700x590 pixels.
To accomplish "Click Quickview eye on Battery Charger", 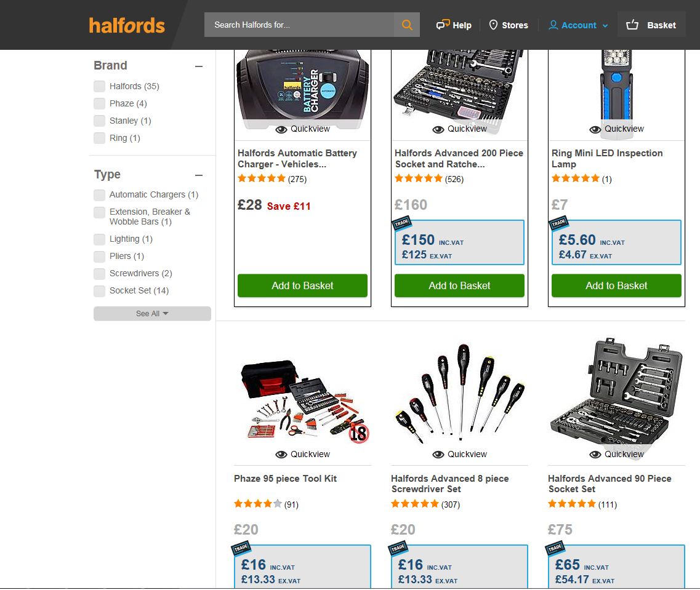I will point(281,129).
